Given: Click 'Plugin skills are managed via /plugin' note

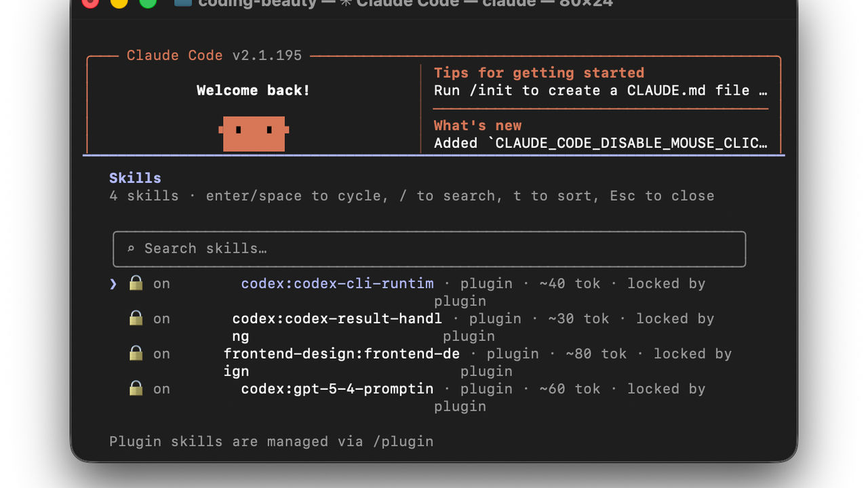Looking at the screenshot, I should point(271,441).
